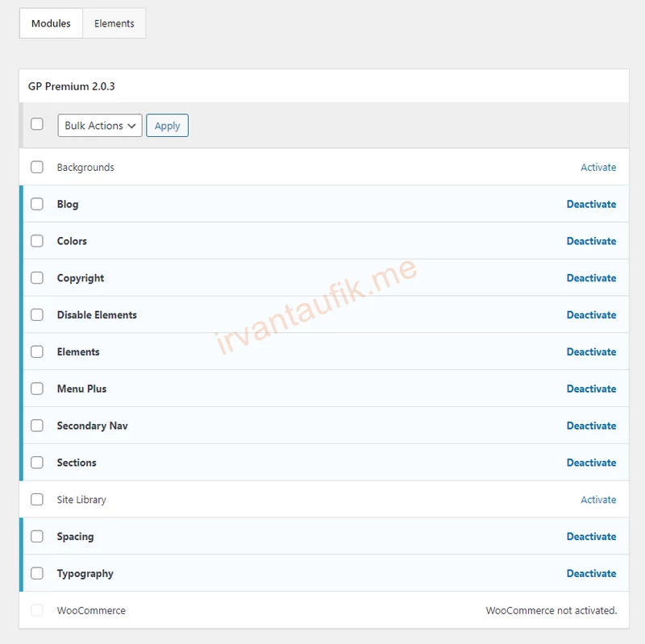
Task: Click the GP Premium 2.0.3 heading
Action: (x=71, y=87)
